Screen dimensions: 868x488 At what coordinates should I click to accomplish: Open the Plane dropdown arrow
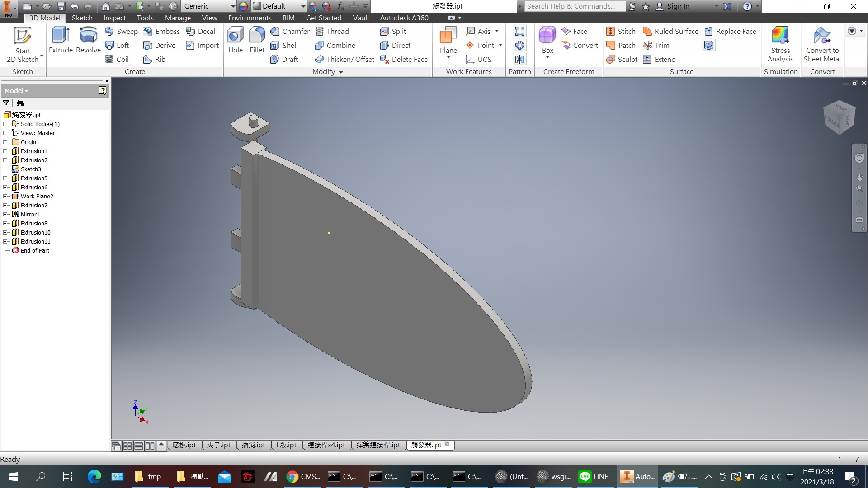(448, 58)
